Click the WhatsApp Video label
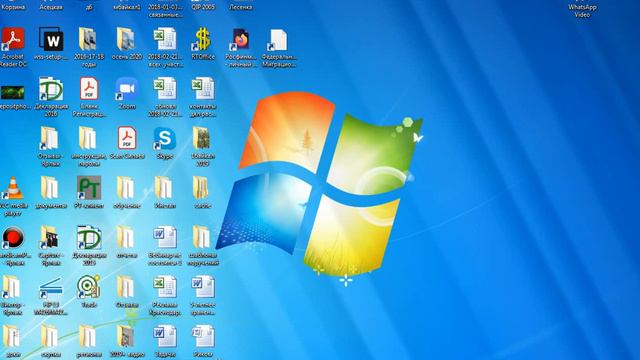Screen dimensions: 640x360 pyautogui.click(x=582, y=11)
